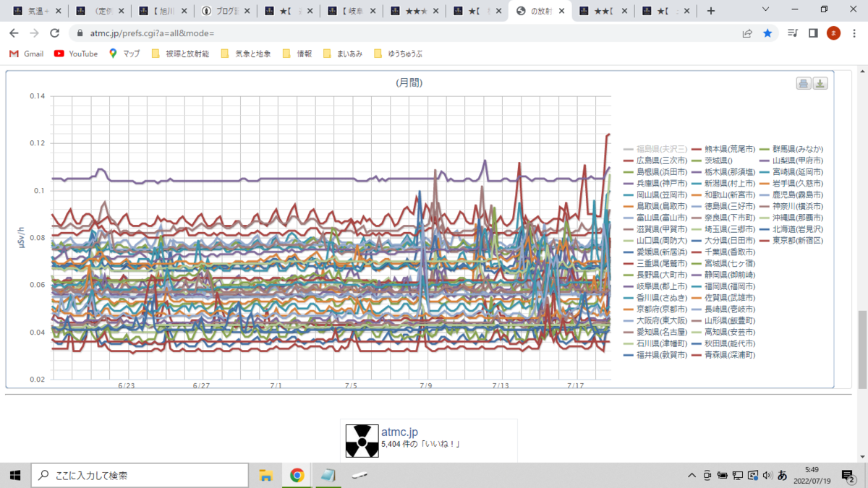
Task: Click the address bar URL field
Action: point(405,33)
